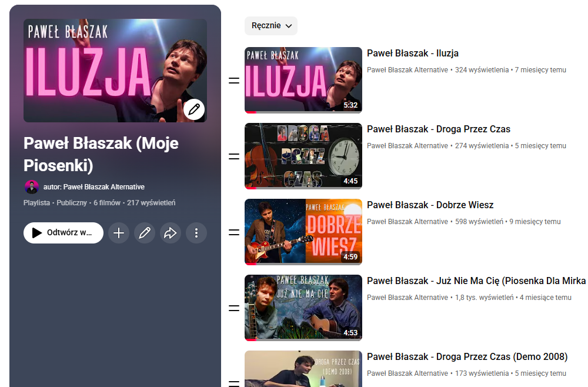Click the plus icon to add videos
The height and width of the screenshot is (387, 588).
click(x=119, y=233)
